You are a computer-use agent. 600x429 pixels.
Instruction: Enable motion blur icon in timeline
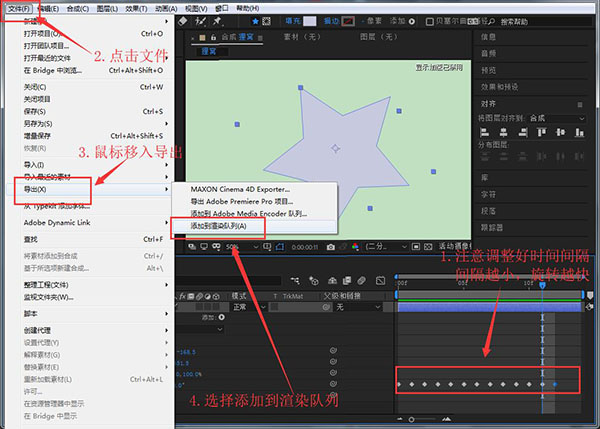coord(362,281)
